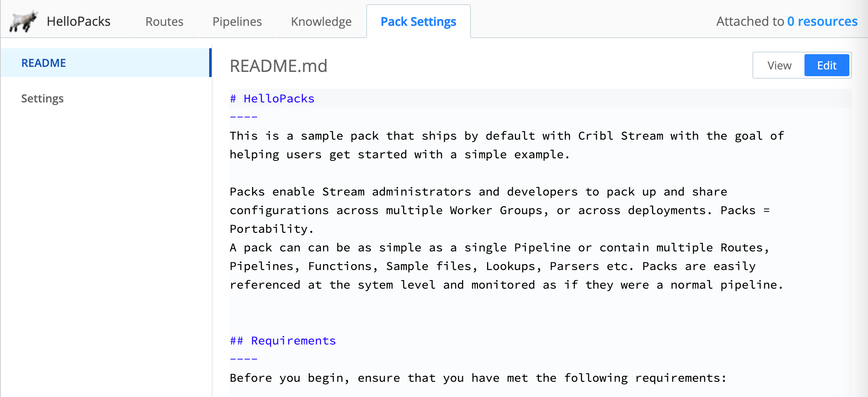
Task: Switch to the Pack Settings tab
Action: (418, 21)
